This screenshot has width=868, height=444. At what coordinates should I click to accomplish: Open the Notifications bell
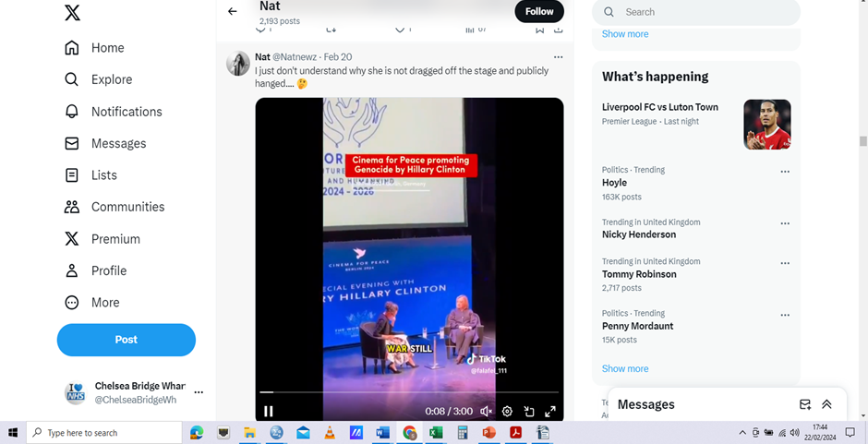72,112
